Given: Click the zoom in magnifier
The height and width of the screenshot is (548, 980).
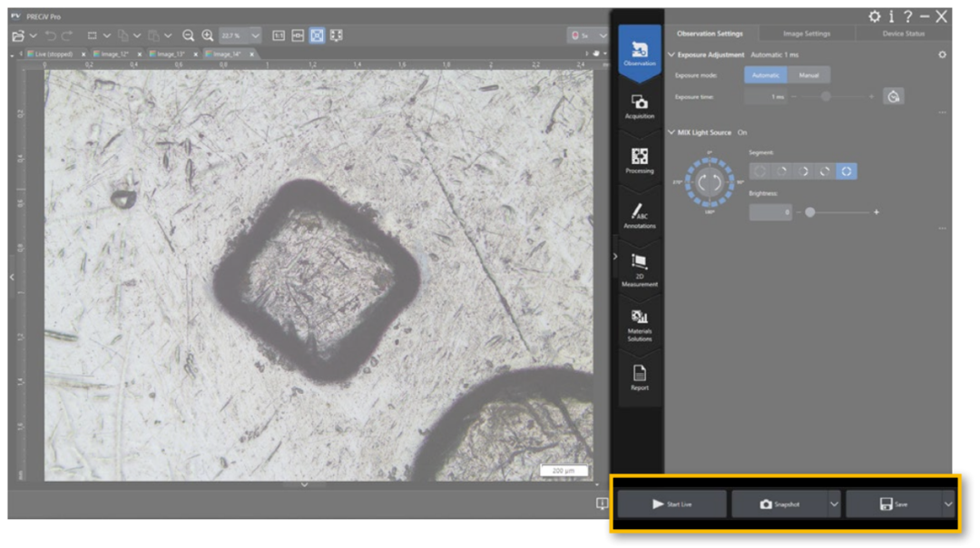Looking at the screenshot, I should point(208,35).
